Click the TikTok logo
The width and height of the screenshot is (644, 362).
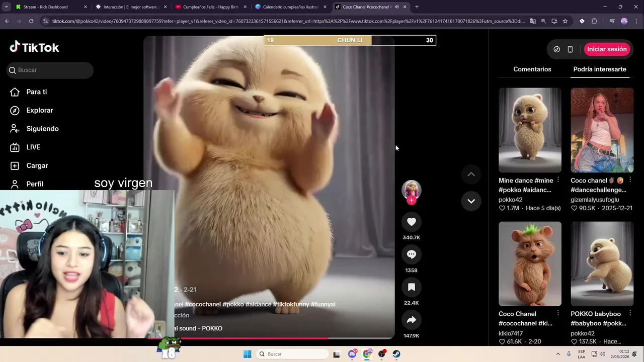[x=34, y=47]
